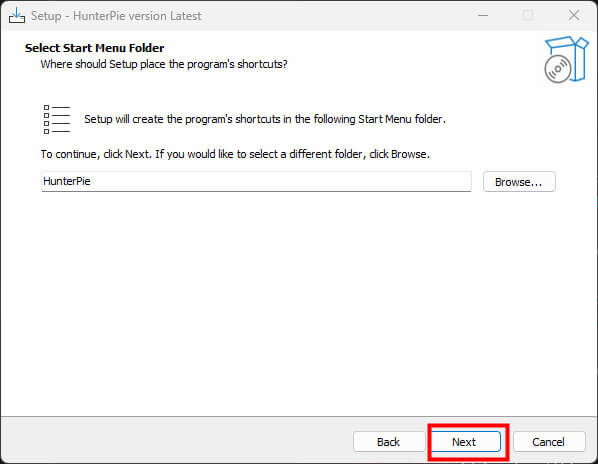Click the 'Where should Setup place' subtitle text
The height and width of the screenshot is (464, 598).
[x=164, y=64]
